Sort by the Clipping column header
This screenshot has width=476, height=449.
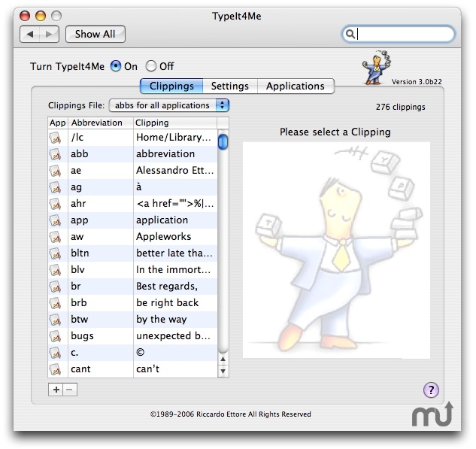click(175, 123)
